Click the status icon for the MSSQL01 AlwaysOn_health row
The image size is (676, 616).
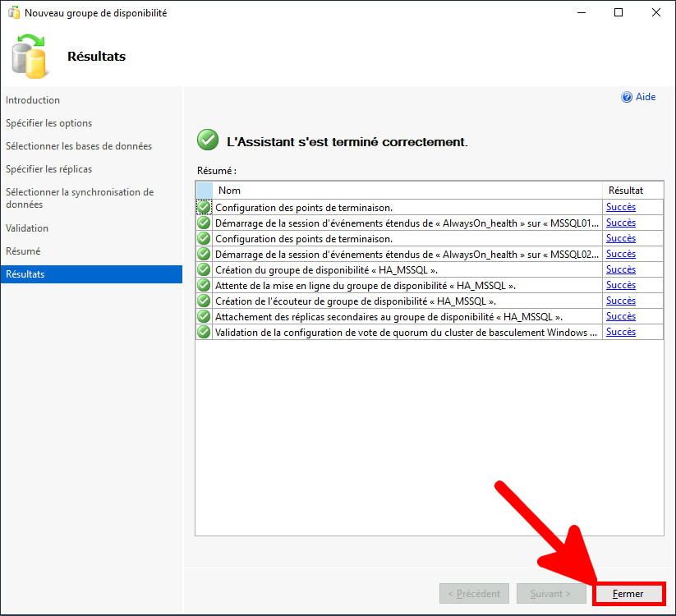pyautogui.click(x=204, y=223)
